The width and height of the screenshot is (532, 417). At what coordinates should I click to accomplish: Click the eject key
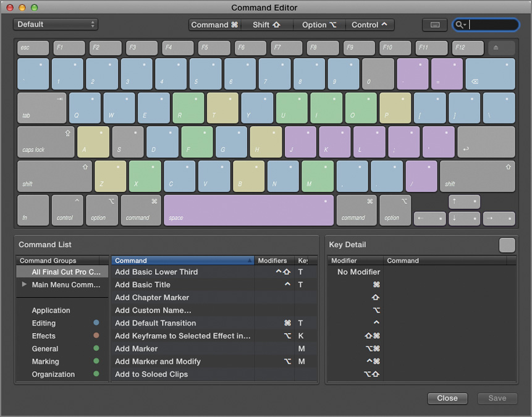click(502, 48)
